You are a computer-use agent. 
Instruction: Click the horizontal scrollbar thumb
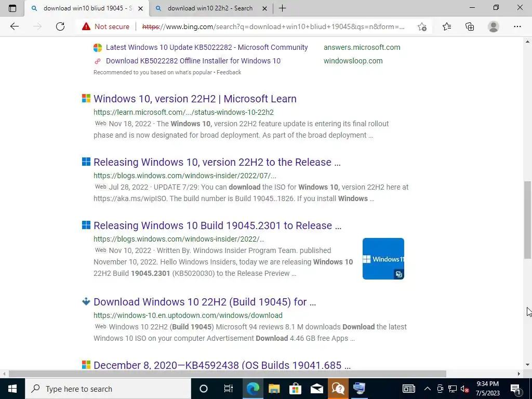228,374
